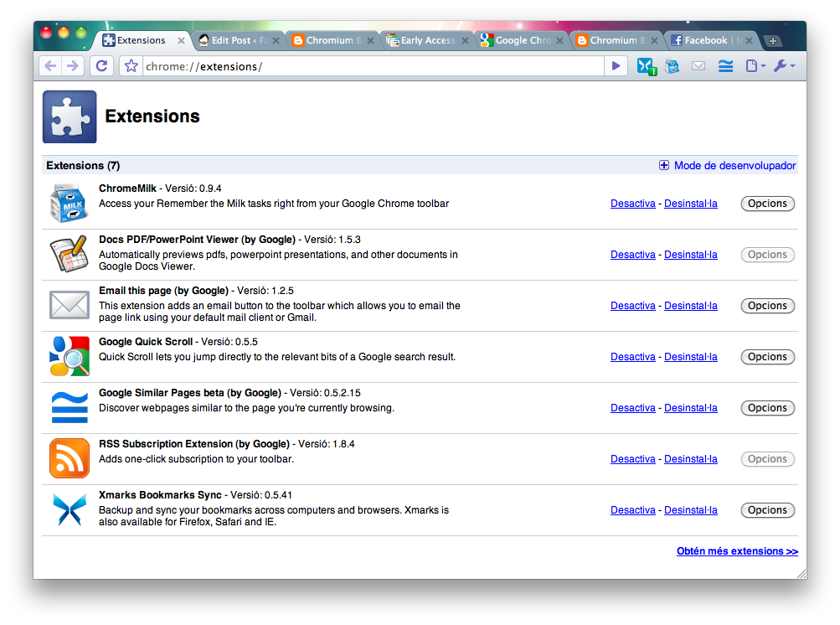Switch to the Extensions tab
840x625 pixels.
tap(141, 40)
